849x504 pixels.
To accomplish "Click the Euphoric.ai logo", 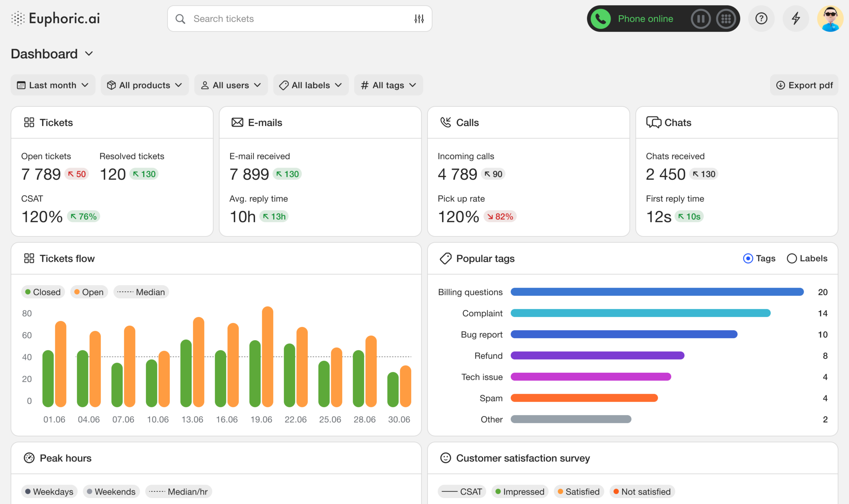I will [x=56, y=19].
